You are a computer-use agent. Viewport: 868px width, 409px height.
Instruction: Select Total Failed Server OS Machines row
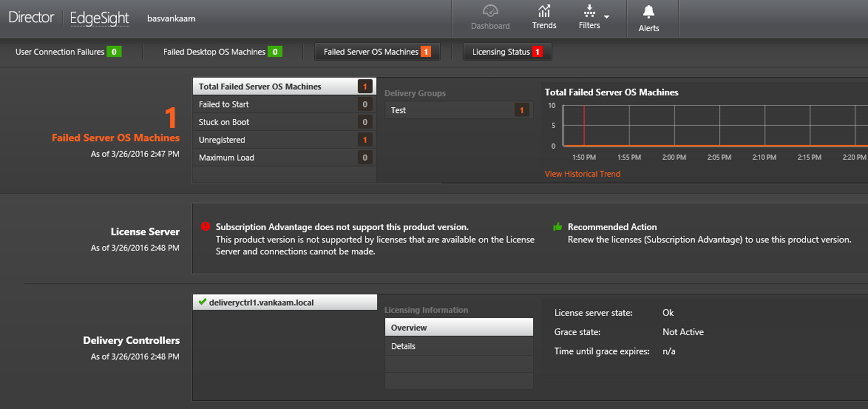(284, 86)
